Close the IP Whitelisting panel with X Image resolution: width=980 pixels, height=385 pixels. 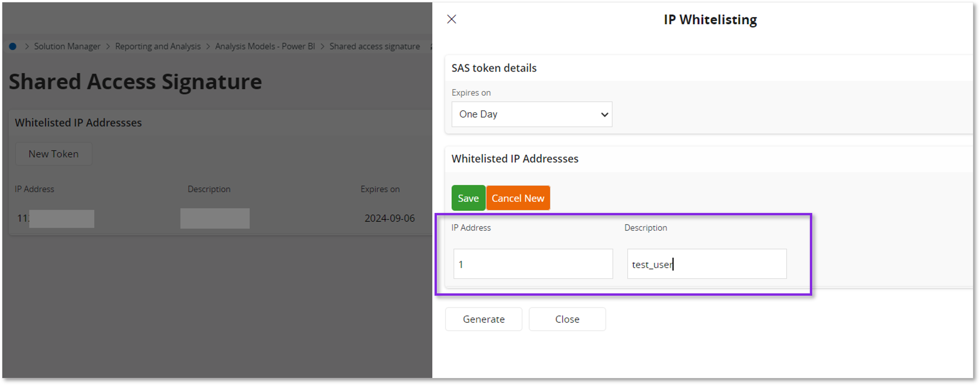coord(451,19)
